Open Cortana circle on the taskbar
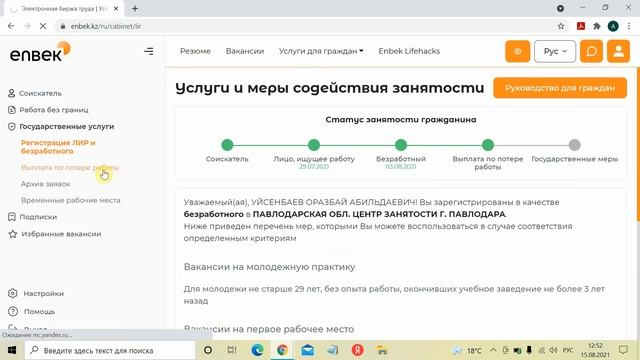The height and width of the screenshot is (360, 640). tap(208, 350)
